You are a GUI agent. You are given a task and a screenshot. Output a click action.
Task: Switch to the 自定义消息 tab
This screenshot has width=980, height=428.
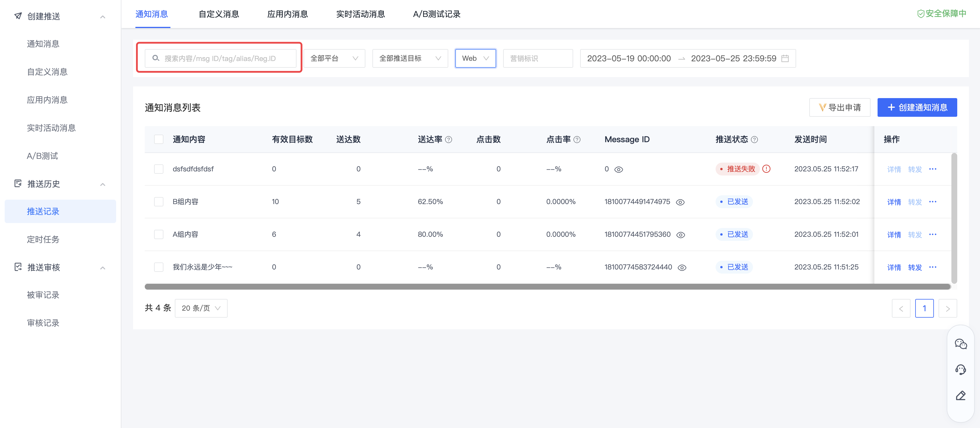coord(219,14)
